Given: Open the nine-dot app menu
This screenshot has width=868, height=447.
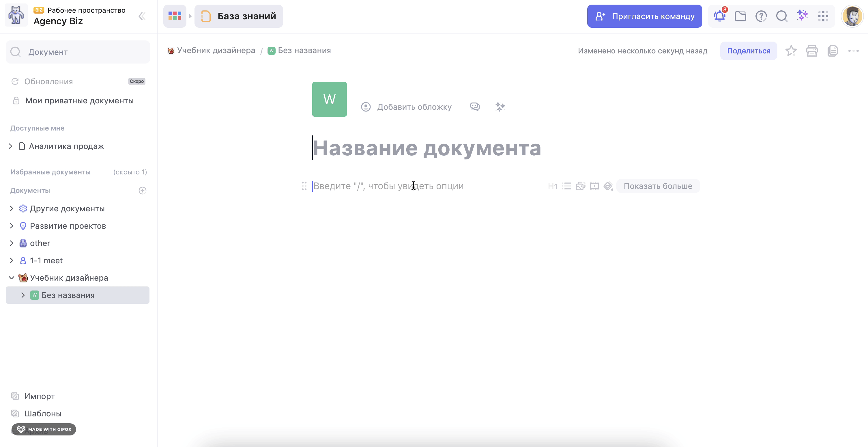Looking at the screenshot, I should 823,16.
